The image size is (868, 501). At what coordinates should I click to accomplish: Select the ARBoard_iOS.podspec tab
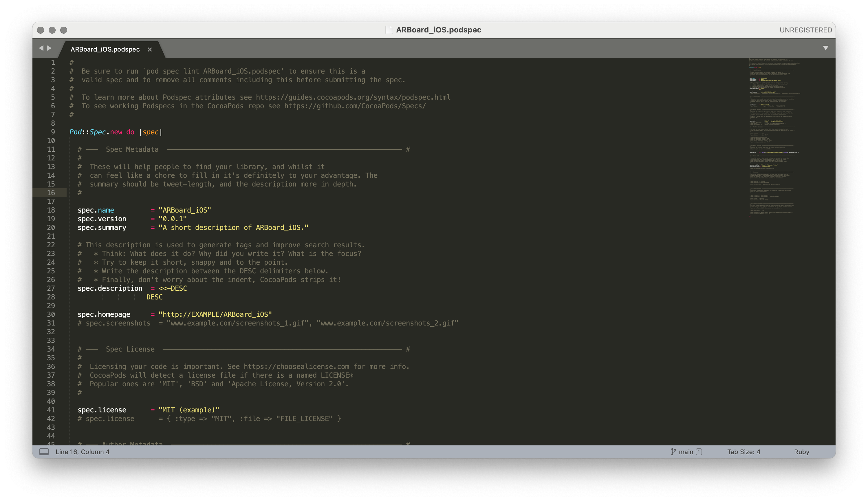[105, 50]
